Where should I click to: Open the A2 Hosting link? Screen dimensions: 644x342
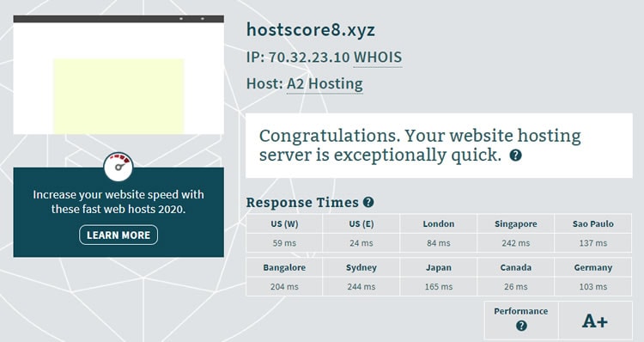[x=325, y=84]
